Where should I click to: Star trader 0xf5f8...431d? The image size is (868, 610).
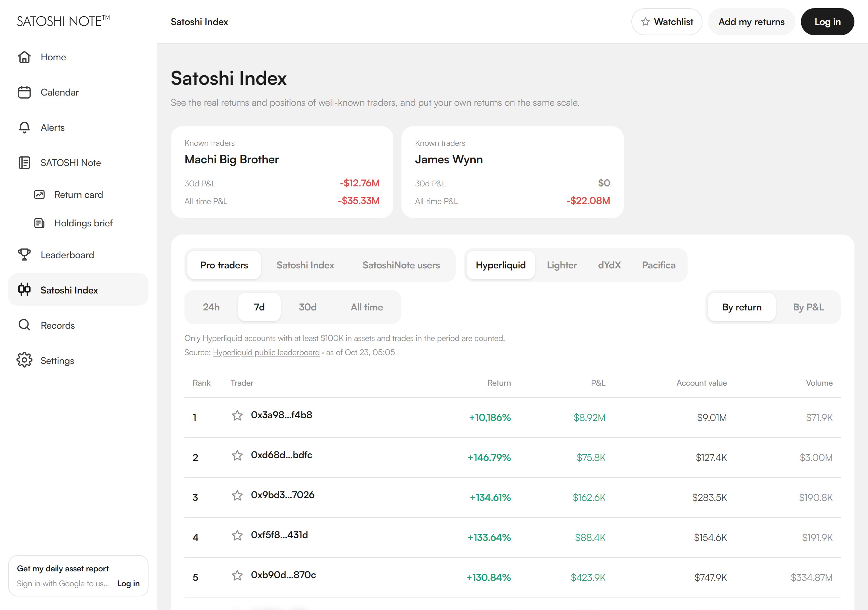coord(237,535)
